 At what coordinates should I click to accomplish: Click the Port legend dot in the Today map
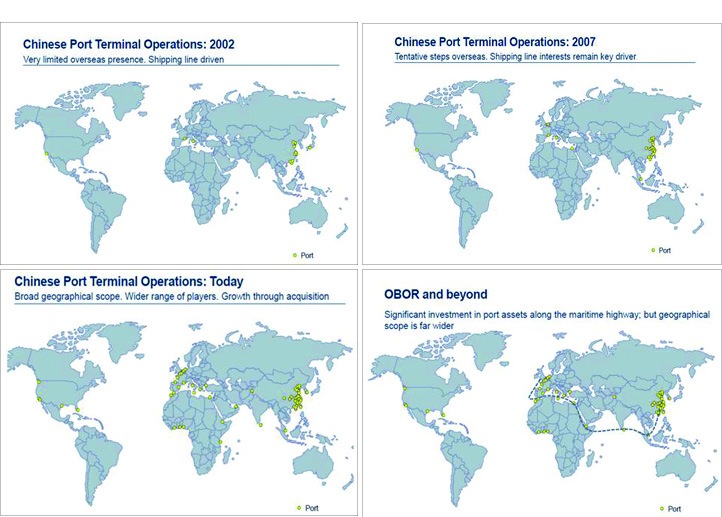[x=296, y=508]
